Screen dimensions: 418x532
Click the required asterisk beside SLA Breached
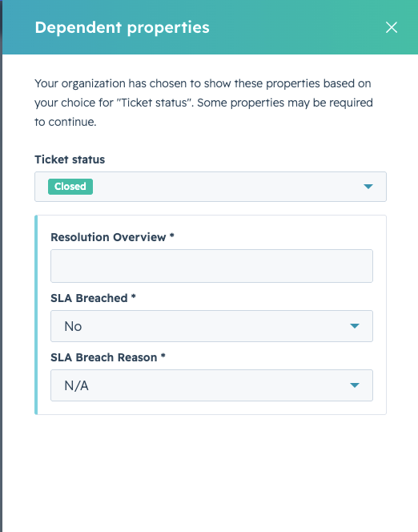[134, 296]
